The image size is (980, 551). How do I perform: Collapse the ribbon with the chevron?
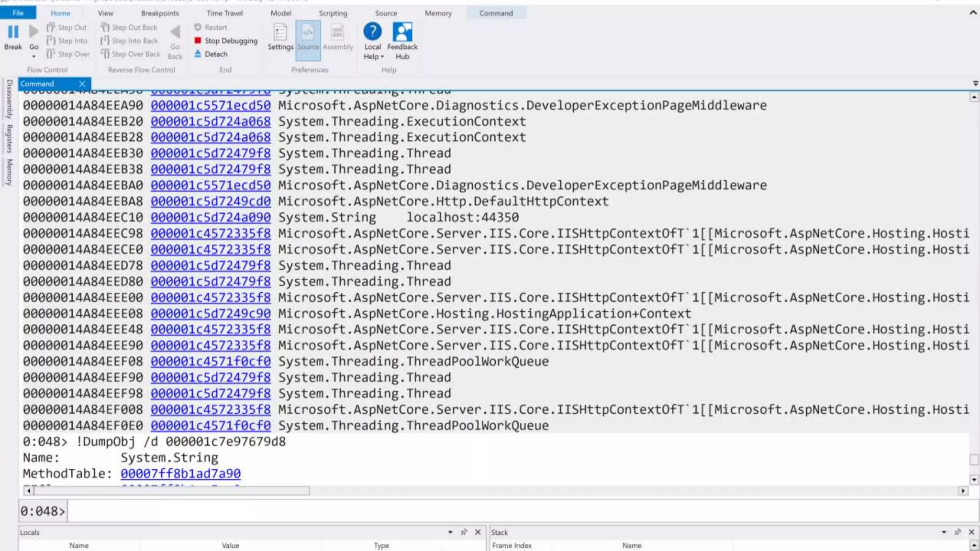pyautogui.click(x=973, y=12)
